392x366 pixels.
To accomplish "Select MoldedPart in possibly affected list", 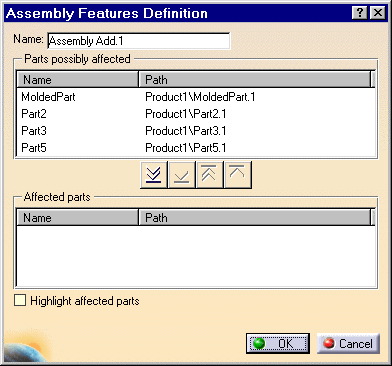I will (196, 97).
